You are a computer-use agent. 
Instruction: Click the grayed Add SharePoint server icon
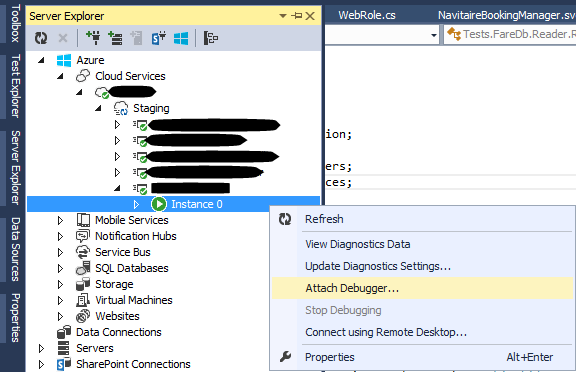pos(136,38)
